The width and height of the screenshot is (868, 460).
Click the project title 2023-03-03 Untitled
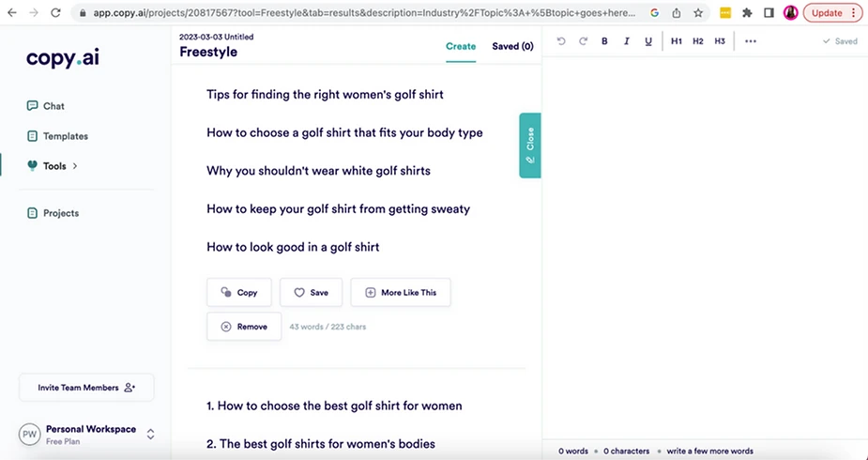217,38
